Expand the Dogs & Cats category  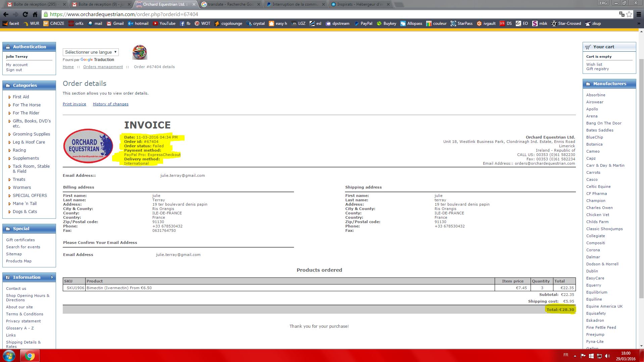coord(10,212)
